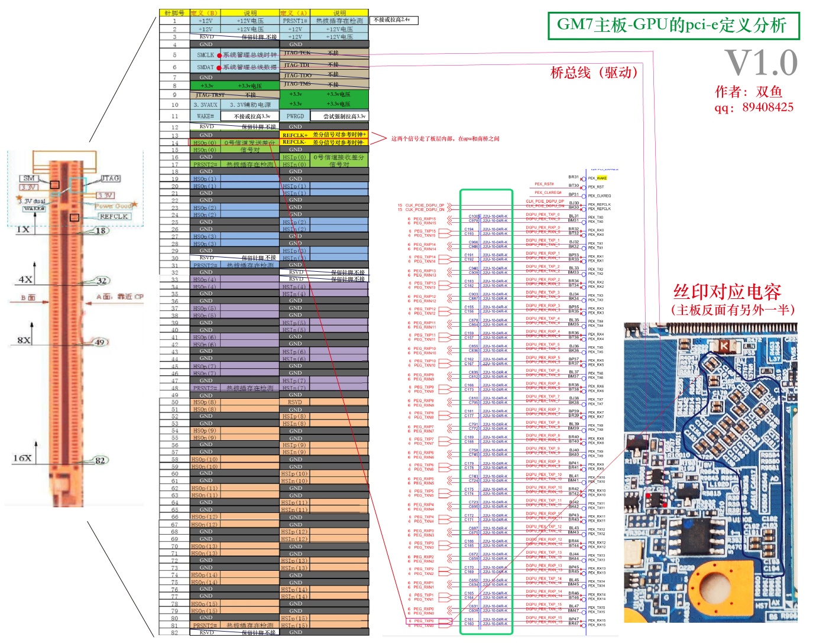Click the 'Power Good' label on the slot diagram

[114, 206]
